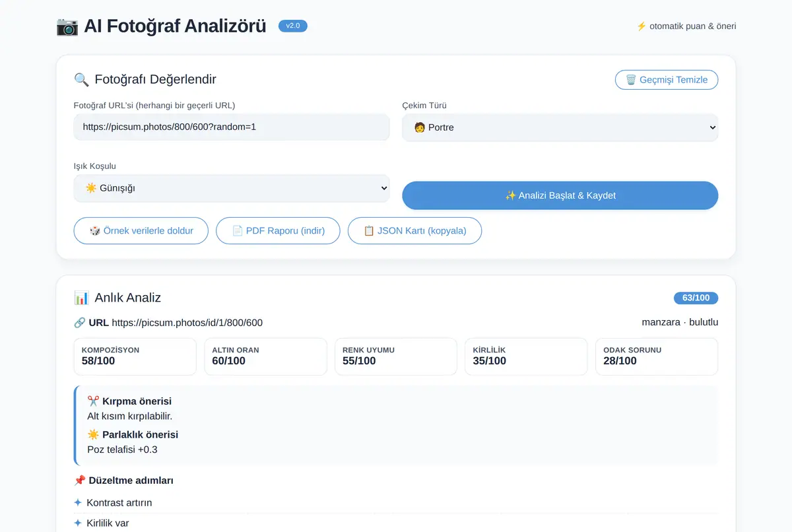Image resolution: width=792 pixels, height=532 pixels.
Task: Click the Kirlilik 35/100 score card
Action: (x=527, y=356)
